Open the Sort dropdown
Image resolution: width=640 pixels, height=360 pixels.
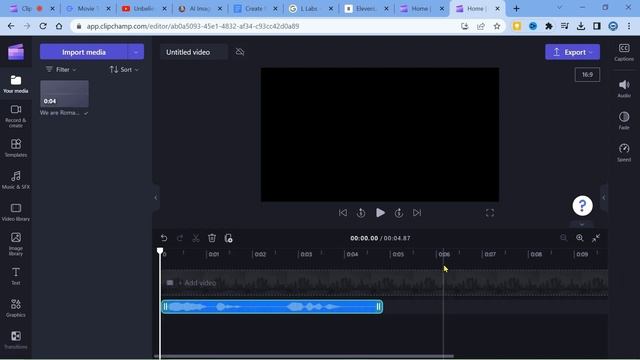124,69
